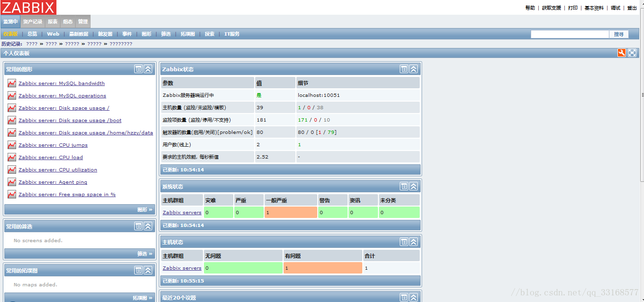The width and height of the screenshot is (644, 302).
Task: Open the 图形 submenu item
Action: (x=147, y=34)
